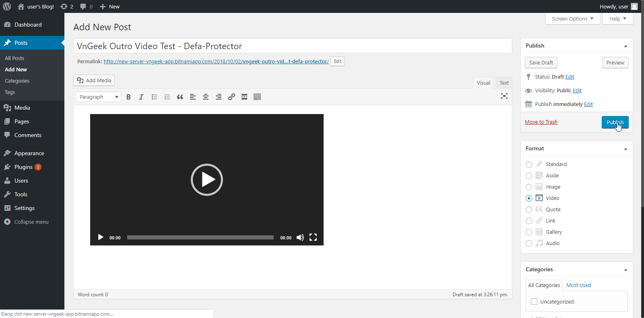Collapse the admin sidebar menu
644x318 pixels.
pos(32,222)
